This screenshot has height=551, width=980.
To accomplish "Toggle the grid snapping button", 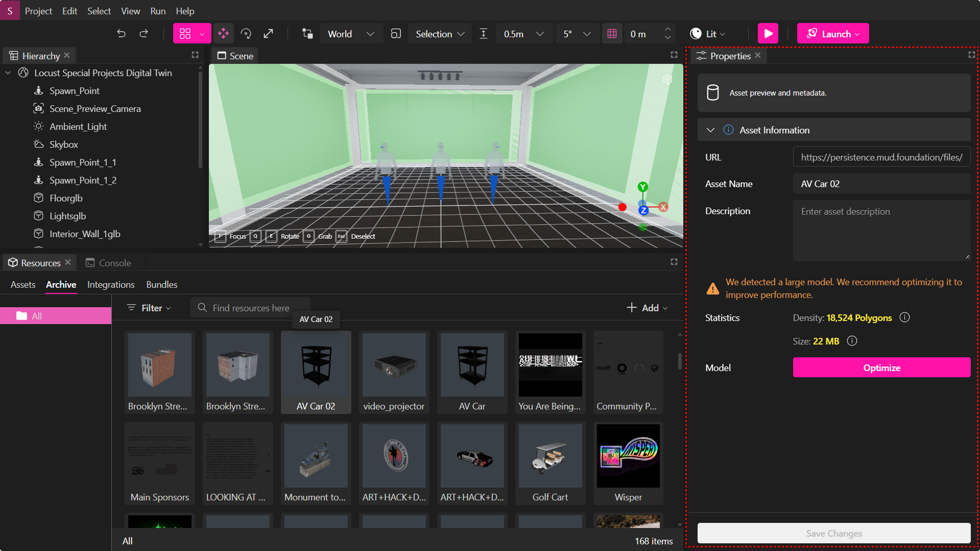I will tap(612, 34).
